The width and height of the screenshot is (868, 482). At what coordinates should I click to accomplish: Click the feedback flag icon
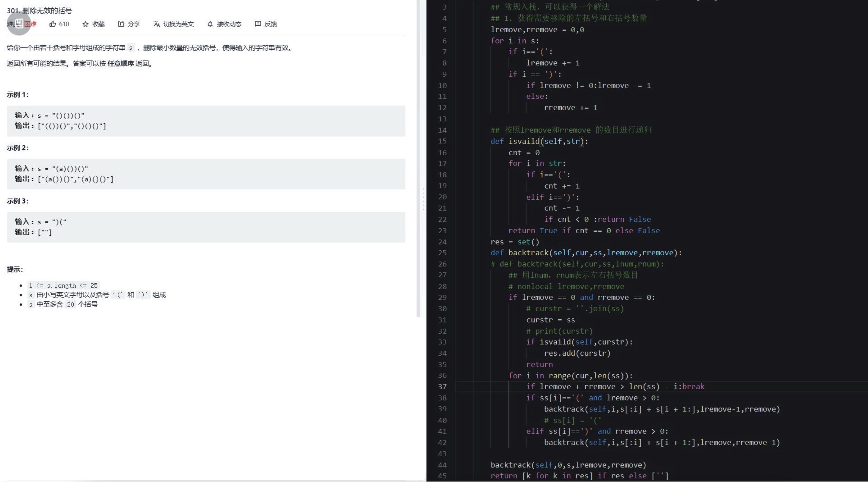(258, 24)
